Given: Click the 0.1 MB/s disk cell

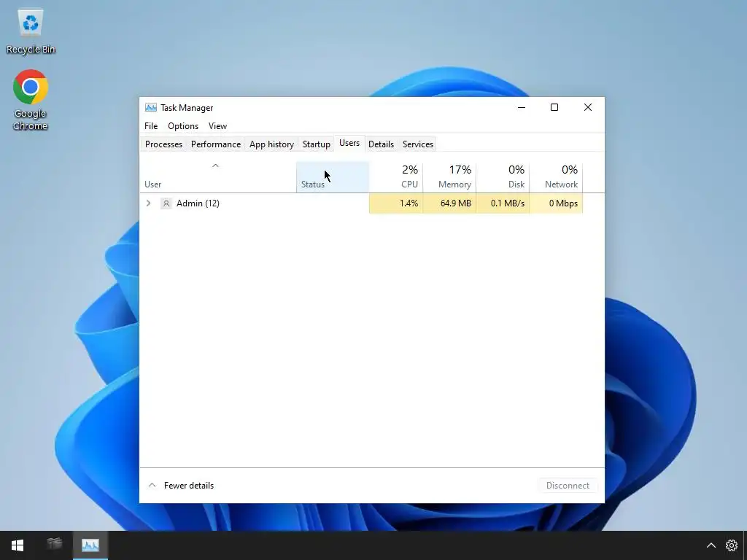Looking at the screenshot, I should click(503, 203).
